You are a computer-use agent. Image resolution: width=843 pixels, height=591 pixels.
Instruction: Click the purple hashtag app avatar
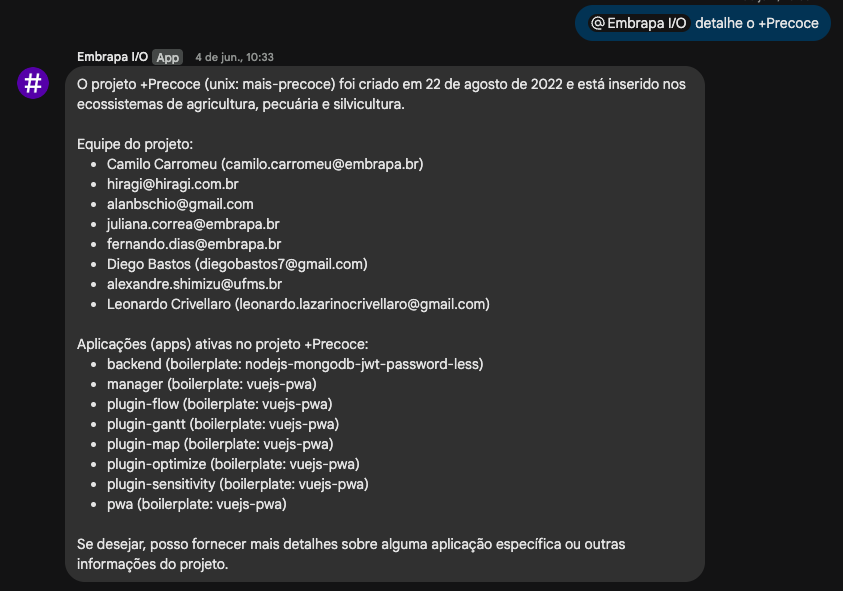click(33, 83)
